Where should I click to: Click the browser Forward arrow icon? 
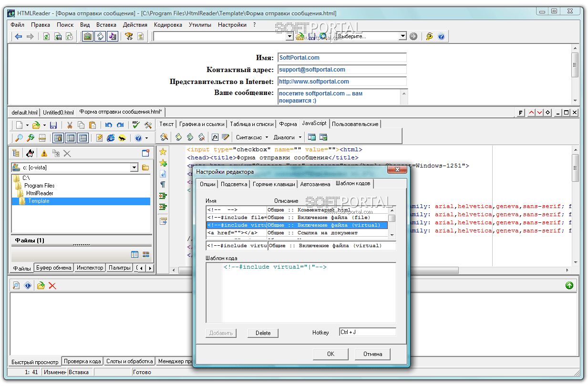(30, 36)
